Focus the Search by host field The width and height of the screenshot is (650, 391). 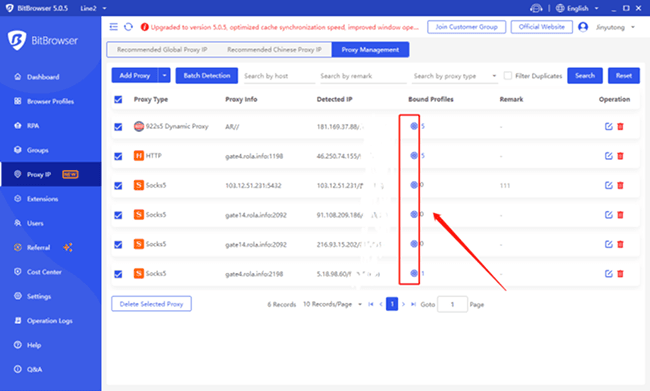click(279, 76)
